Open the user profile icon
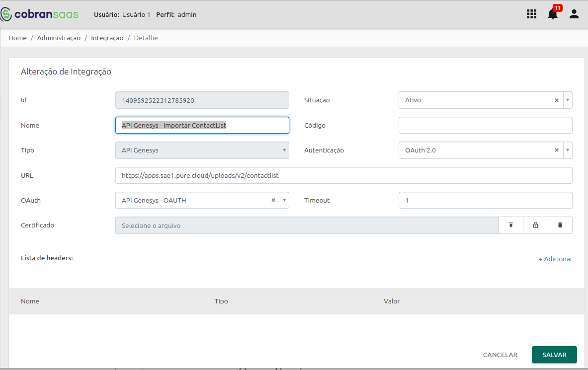Image resolution: width=588 pixels, height=370 pixels. (574, 14)
